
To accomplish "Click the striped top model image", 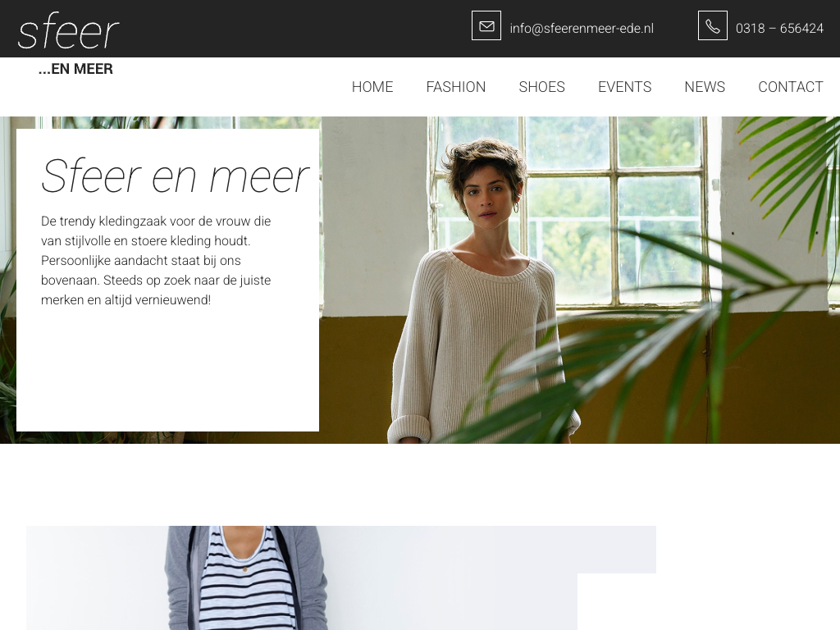I will (x=341, y=577).
